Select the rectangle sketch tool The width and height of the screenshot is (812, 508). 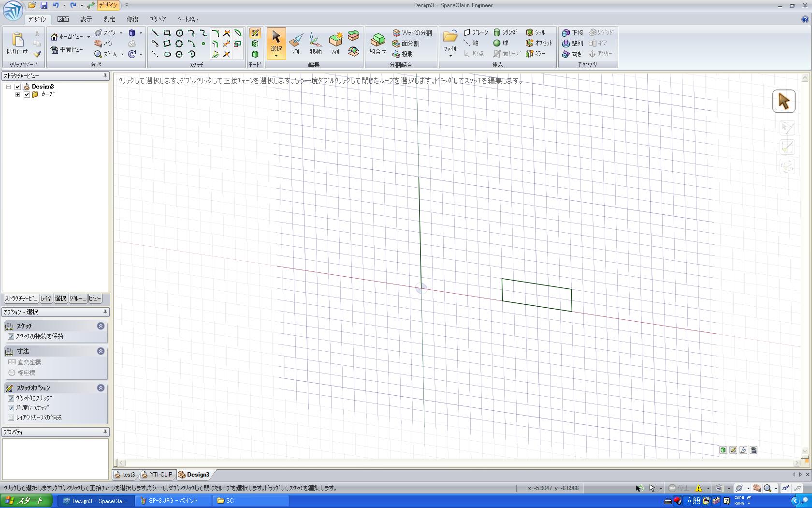167,33
